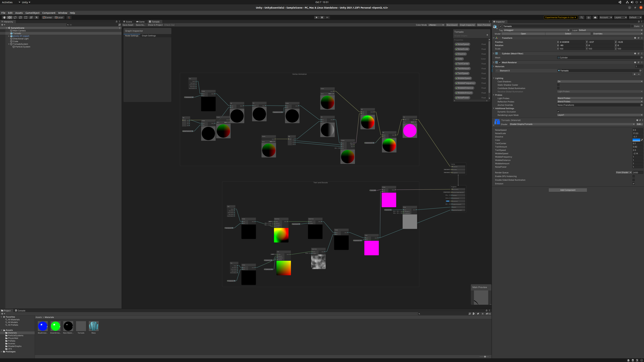The image size is (644, 362).
Task: Click the Shader Graph Tornado shader icon
Action: click(x=497, y=122)
